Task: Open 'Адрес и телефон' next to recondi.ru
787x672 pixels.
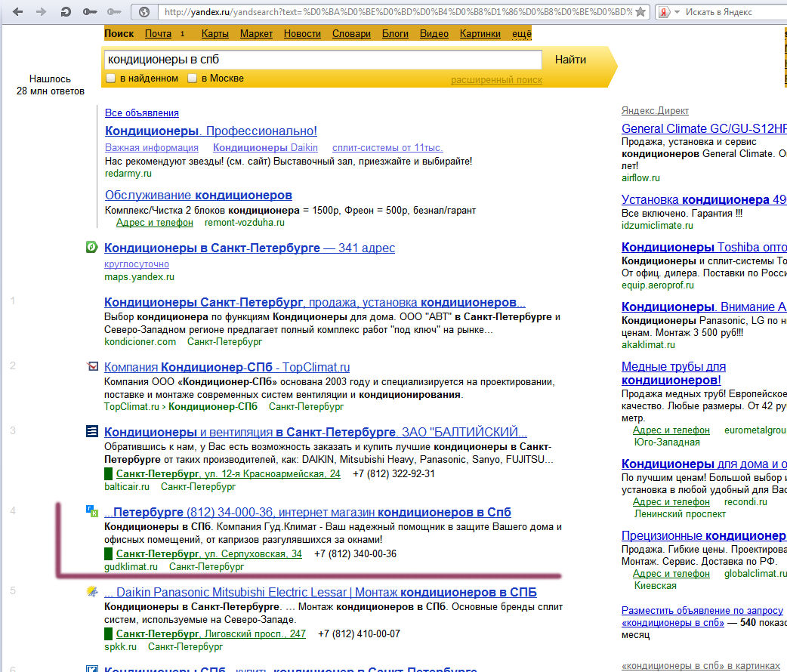Action: tap(671, 502)
